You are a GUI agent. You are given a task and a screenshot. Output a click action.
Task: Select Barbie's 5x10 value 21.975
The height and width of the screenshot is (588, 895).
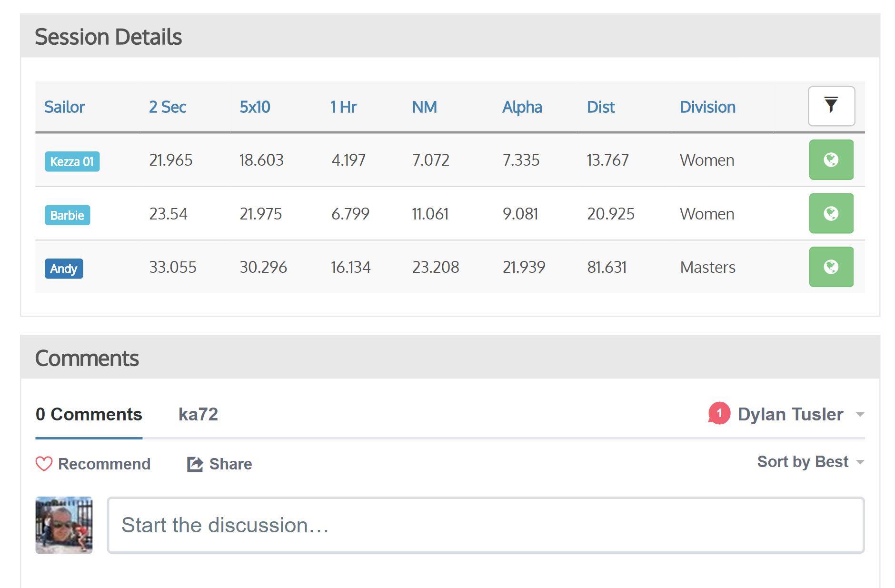(x=260, y=214)
